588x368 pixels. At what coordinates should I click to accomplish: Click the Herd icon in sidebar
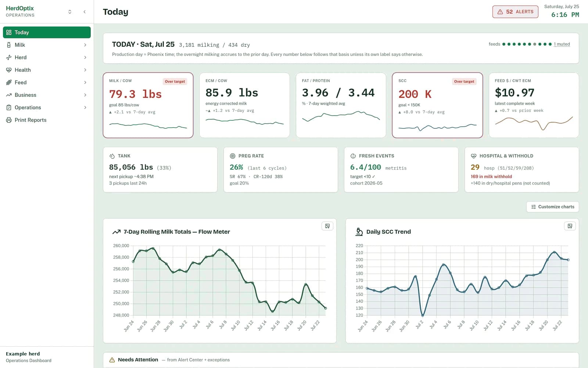[9, 57]
